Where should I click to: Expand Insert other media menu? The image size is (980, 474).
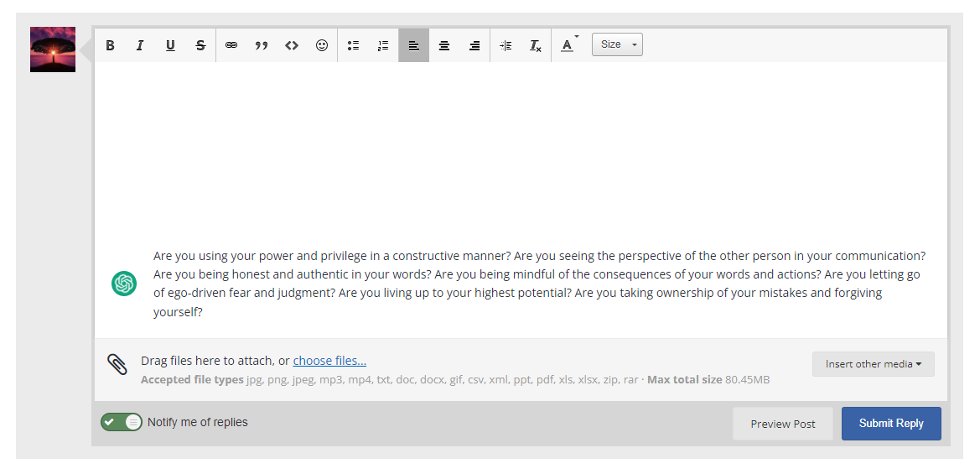[873, 364]
